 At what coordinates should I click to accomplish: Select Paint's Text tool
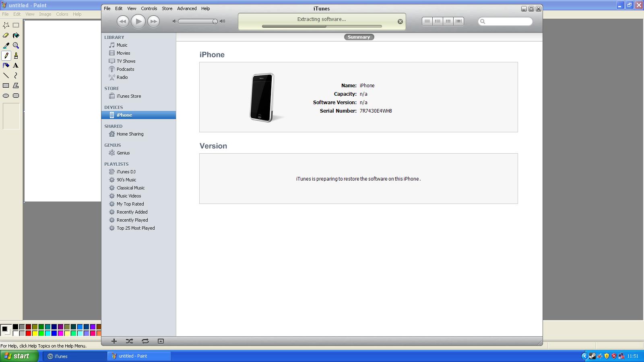(16, 65)
